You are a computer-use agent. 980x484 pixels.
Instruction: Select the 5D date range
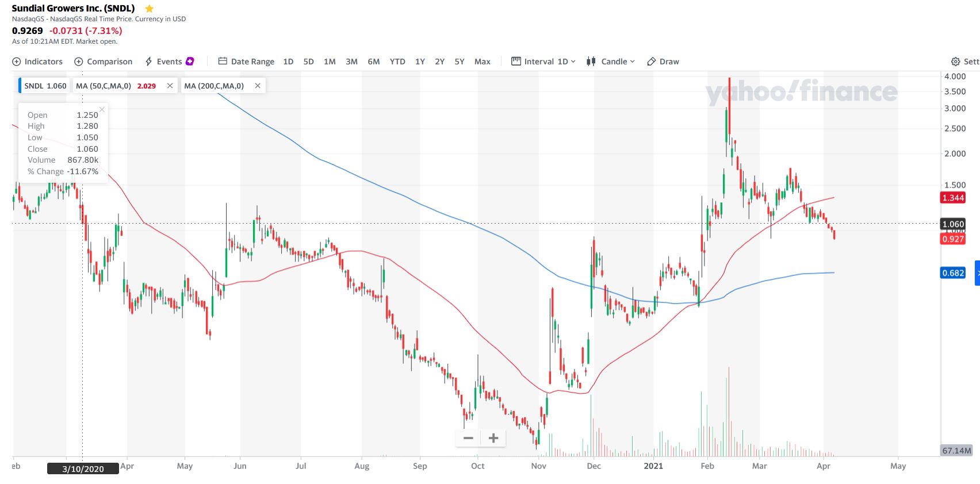pyautogui.click(x=308, y=62)
